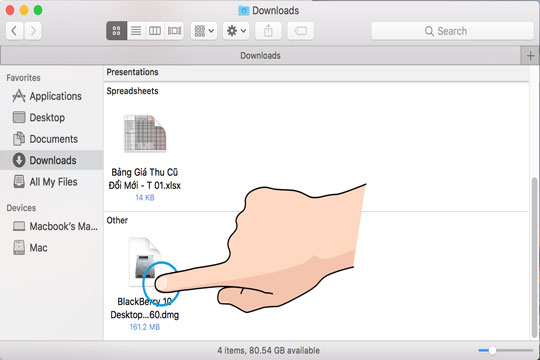Open the Action gear dropdown menu

pos(236,31)
